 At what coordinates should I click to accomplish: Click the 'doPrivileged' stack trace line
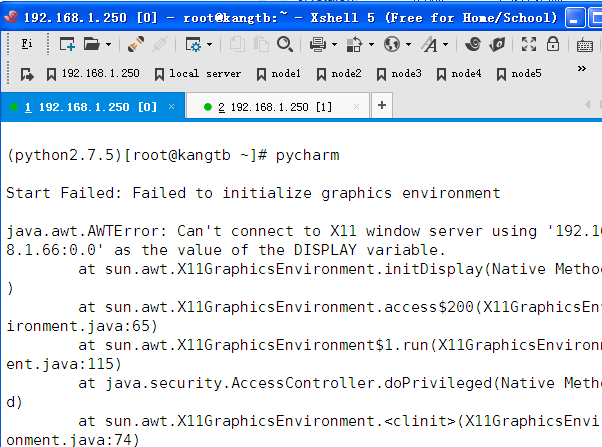[340, 383]
